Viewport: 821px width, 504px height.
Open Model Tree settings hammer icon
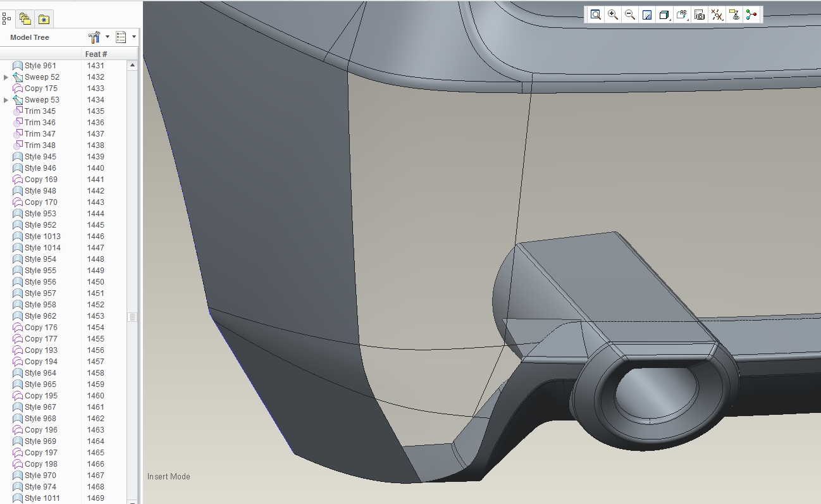click(x=95, y=37)
